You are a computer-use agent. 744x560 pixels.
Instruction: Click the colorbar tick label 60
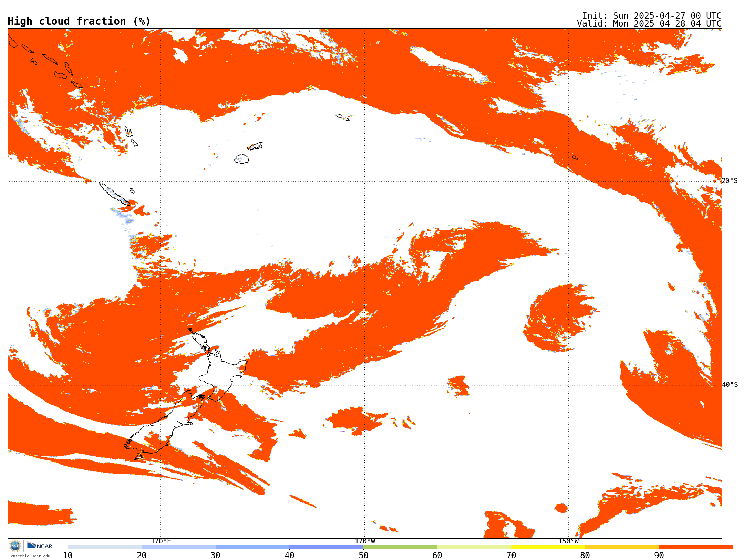(437, 555)
